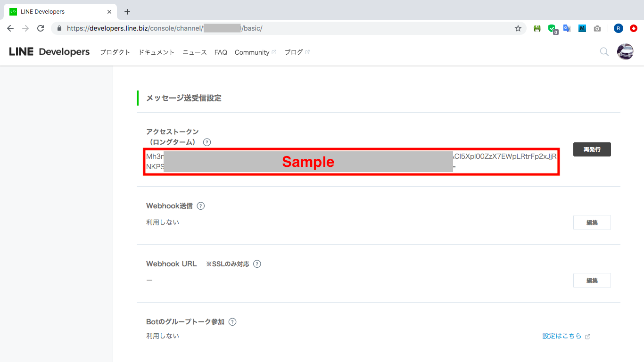
Task: Click the browser forward arrow
Action: pos(25,28)
